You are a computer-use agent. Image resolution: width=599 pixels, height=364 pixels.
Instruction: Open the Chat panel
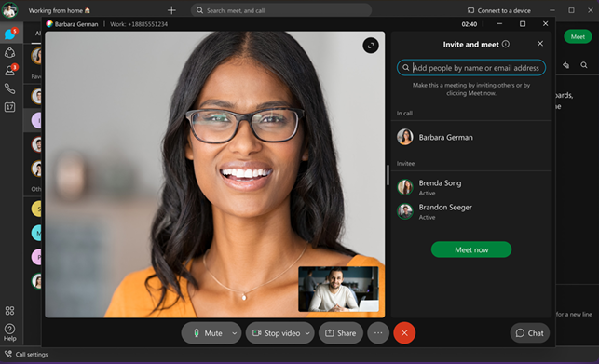click(529, 333)
